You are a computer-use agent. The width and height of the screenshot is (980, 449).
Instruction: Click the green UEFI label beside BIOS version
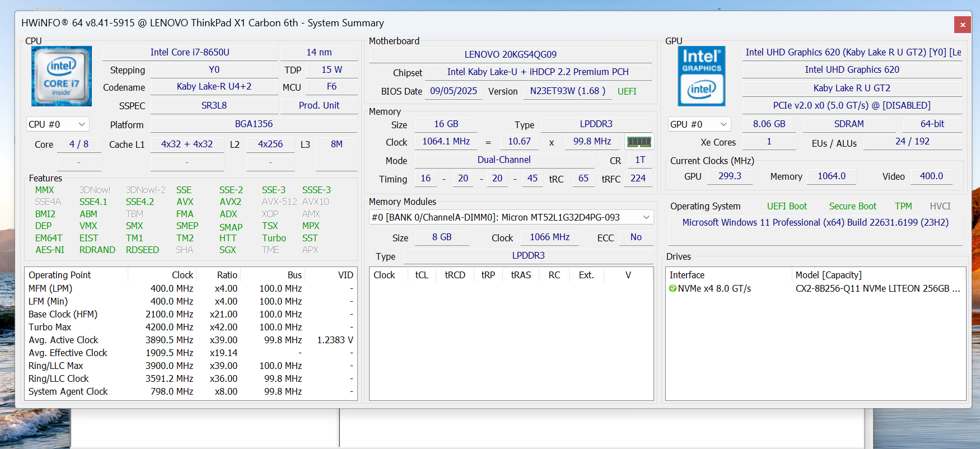point(627,91)
